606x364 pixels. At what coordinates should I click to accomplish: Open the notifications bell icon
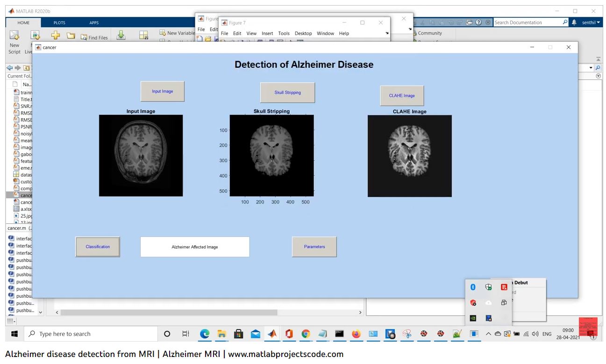pos(574,22)
